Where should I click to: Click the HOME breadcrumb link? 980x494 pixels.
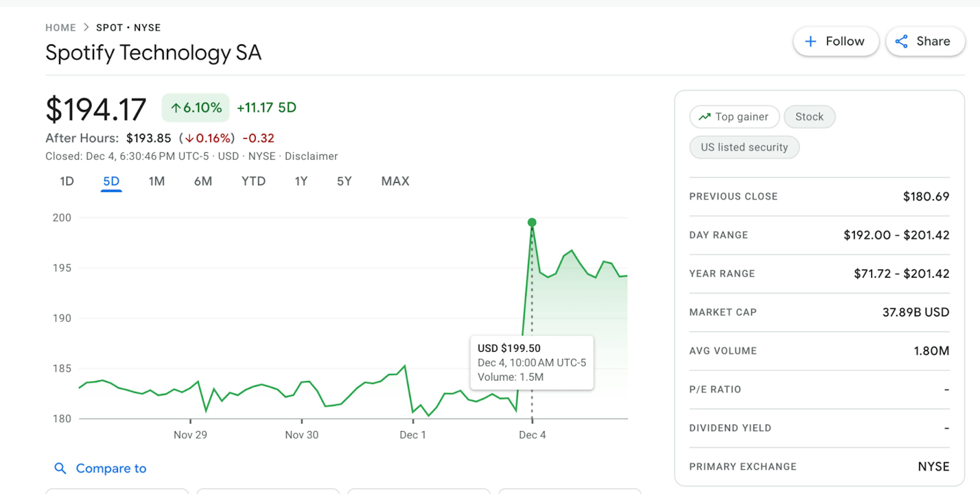[60, 27]
